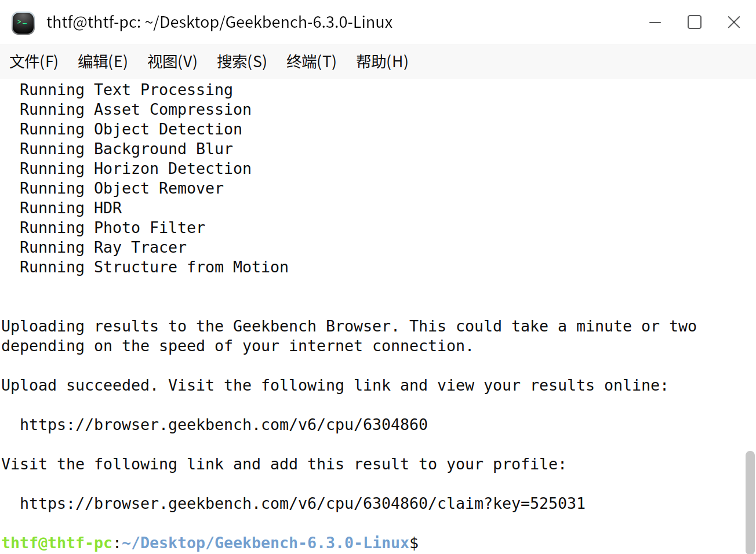756x554 pixels.
Task: Maximize the terminal window
Action: click(695, 23)
